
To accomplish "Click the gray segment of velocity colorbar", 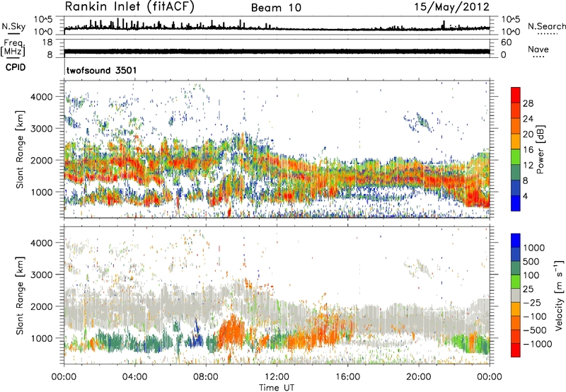I will coord(516,295).
